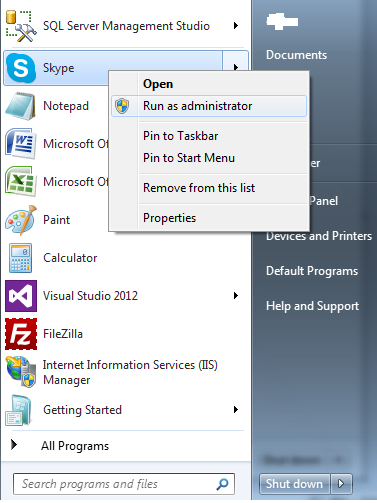
Task: Click the Visual Studio 2012 label
Action: (x=90, y=296)
